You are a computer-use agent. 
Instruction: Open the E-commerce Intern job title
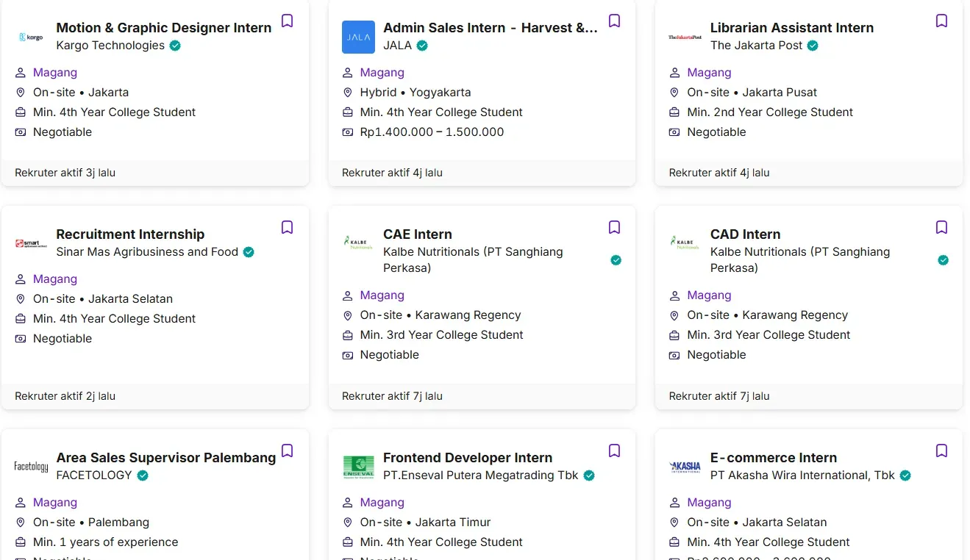click(773, 458)
